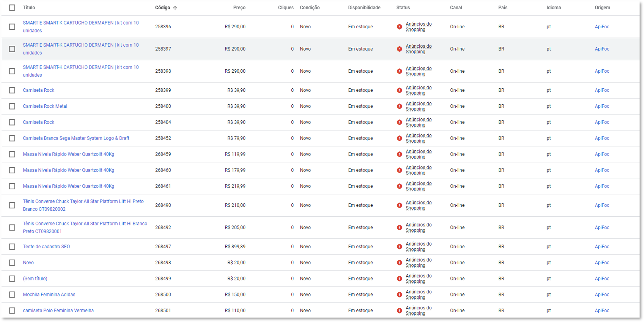Click ApiFoc origin link for code 258396

coord(602,27)
